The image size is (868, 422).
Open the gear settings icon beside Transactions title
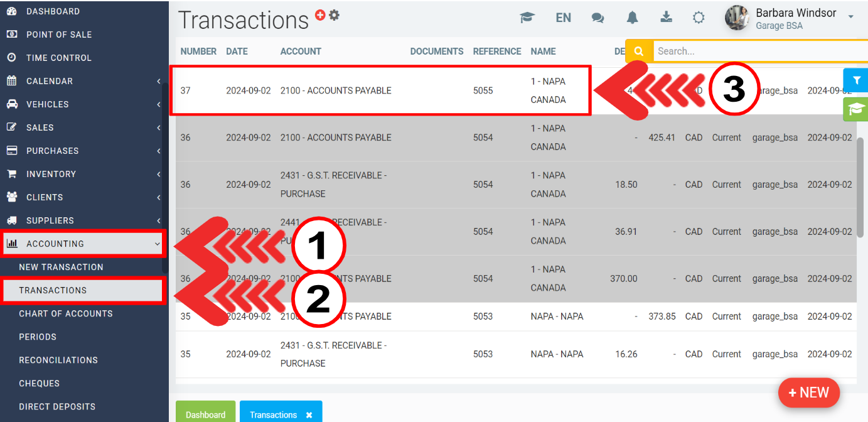tap(334, 15)
